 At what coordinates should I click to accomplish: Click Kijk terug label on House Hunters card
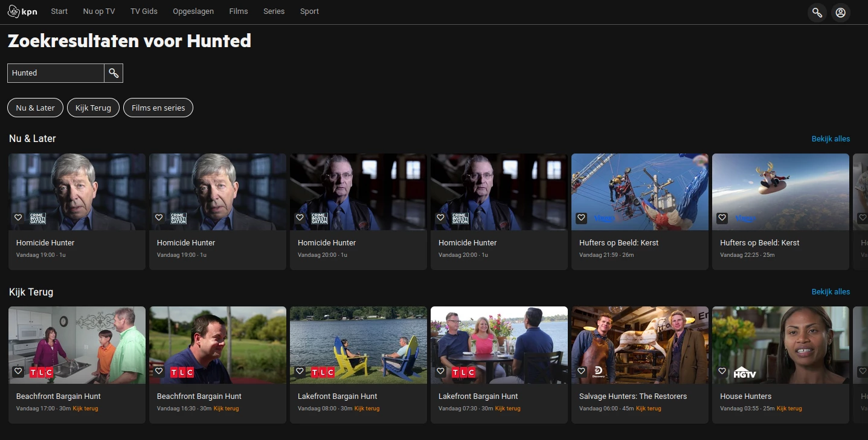click(789, 409)
